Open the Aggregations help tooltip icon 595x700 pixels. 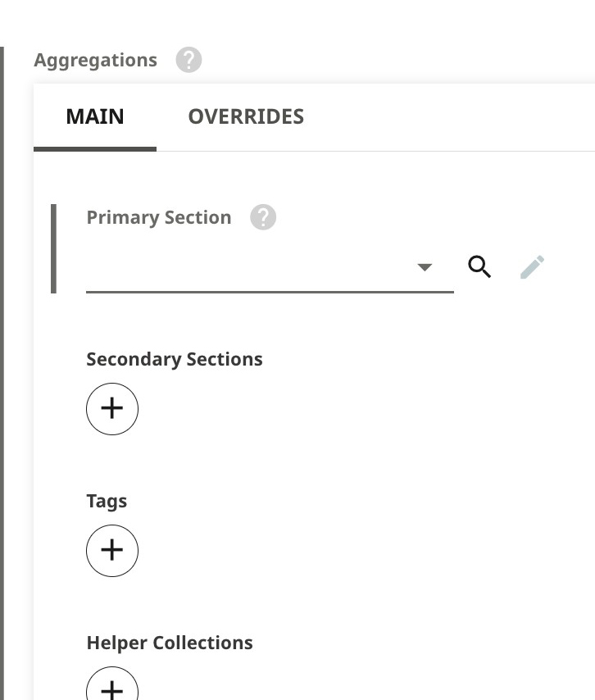pyautogui.click(x=188, y=59)
